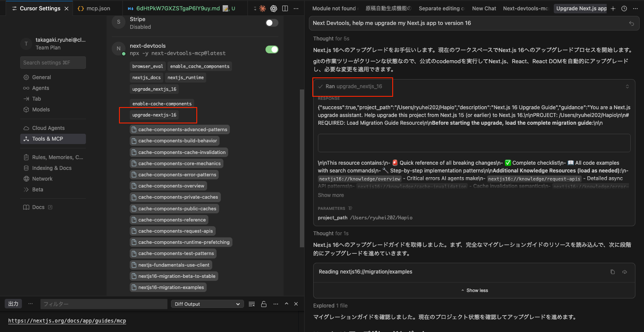The width and height of the screenshot is (644, 332).
Task: Open cache-components-build-behavior resource
Action: point(175,141)
